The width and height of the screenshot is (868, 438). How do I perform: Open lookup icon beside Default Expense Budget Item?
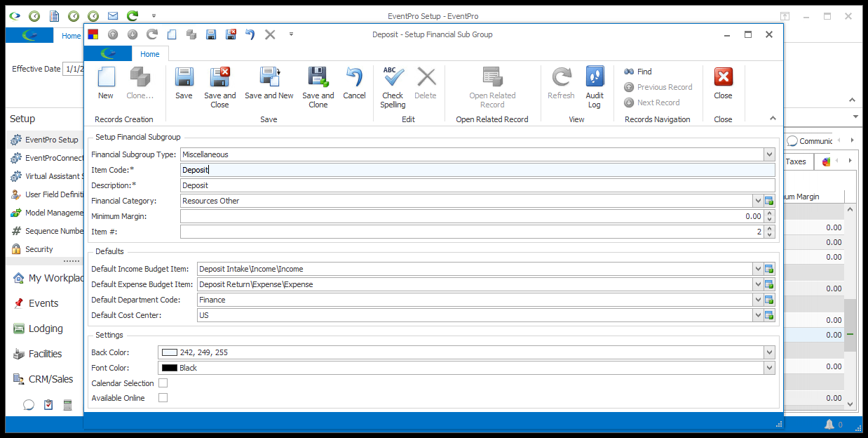(769, 284)
